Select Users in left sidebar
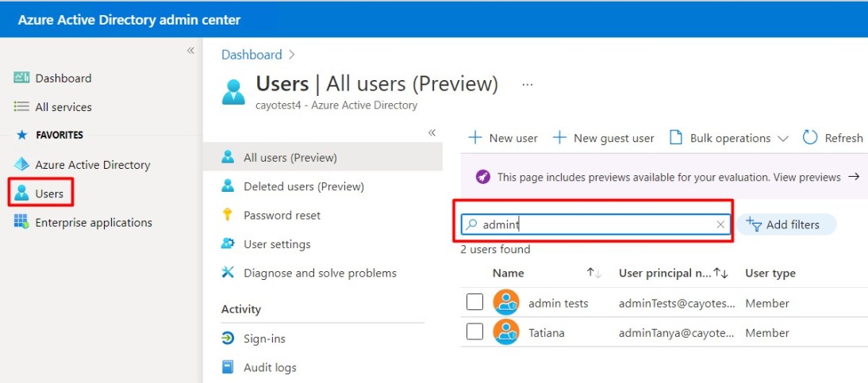 (49, 193)
